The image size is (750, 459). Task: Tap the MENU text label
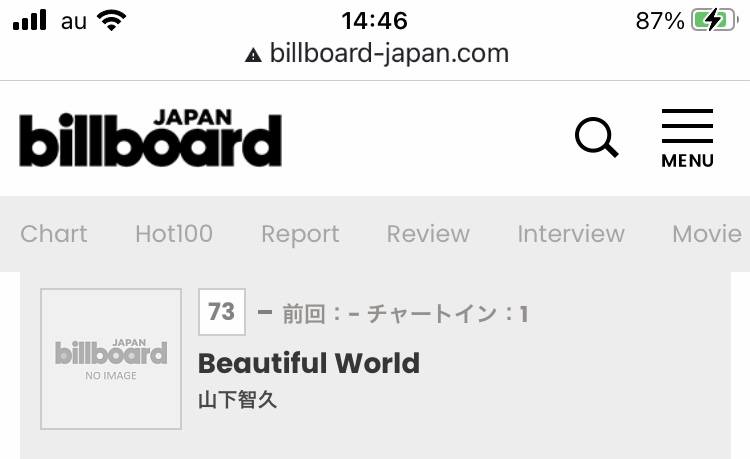(687, 161)
